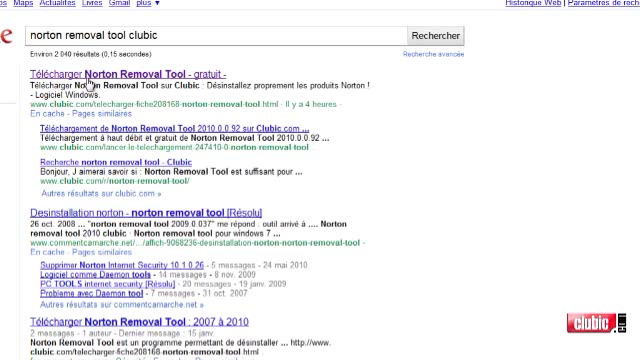This screenshot has height=360, width=640.
Task: Open En cache for the clubic.com result
Action: coord(47,113)
